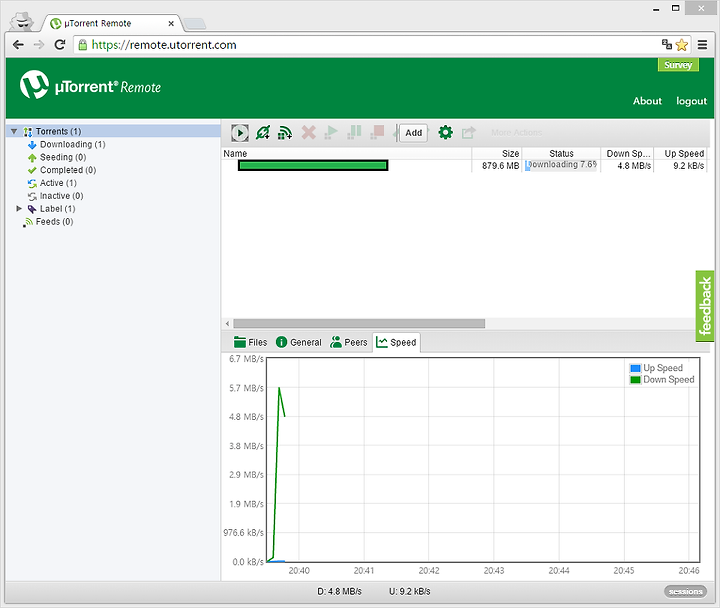This screenshot has width=720, height=608.
Task: Select Feeds (0) in sidebar
Action: click(x=54, y=221)
